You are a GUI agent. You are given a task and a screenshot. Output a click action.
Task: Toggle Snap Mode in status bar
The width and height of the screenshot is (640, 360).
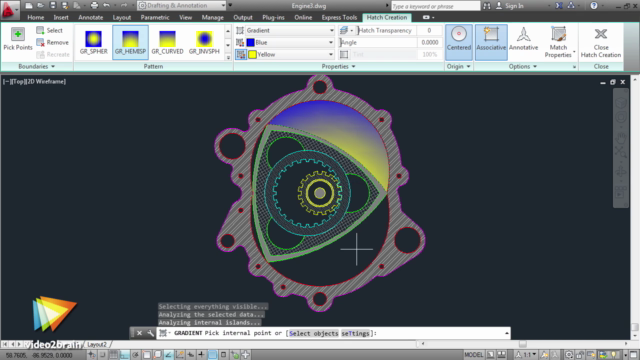(x=102, y=355)
